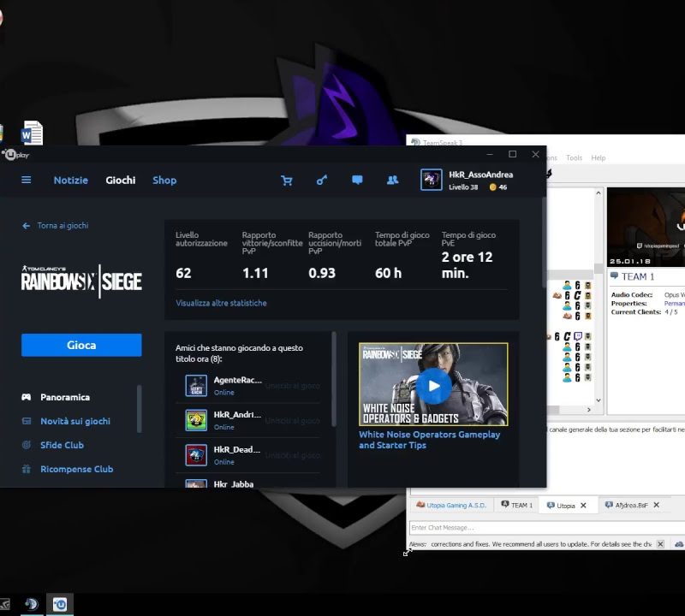Switch to the Afjdrea.BsF chat tab
The image size is (685, 616).
click(631, 505)
